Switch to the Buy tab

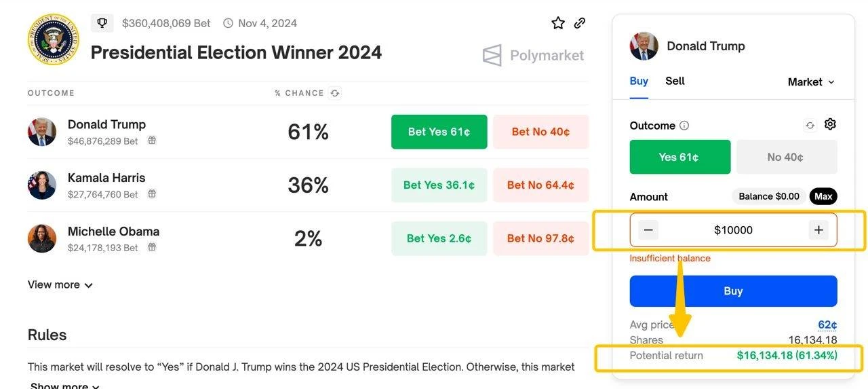(639, 81)
